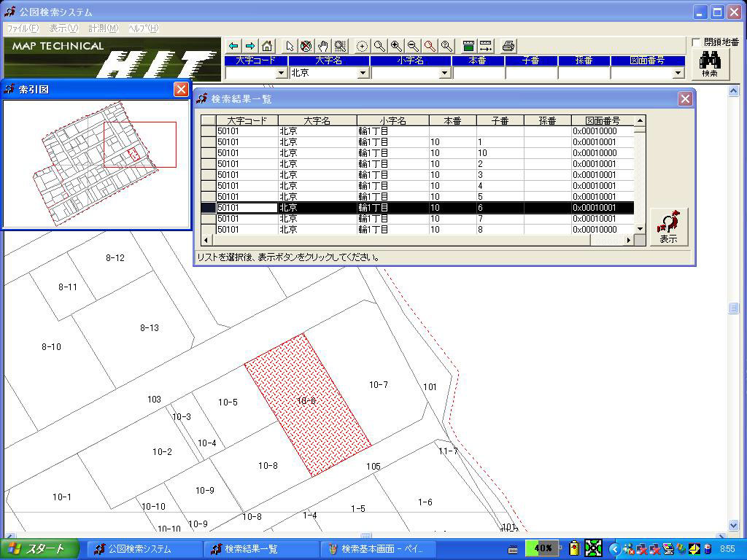Toggle the 閉鎖地番 checkbox
This screenshot has height=560, width=747.
(696, 42)
